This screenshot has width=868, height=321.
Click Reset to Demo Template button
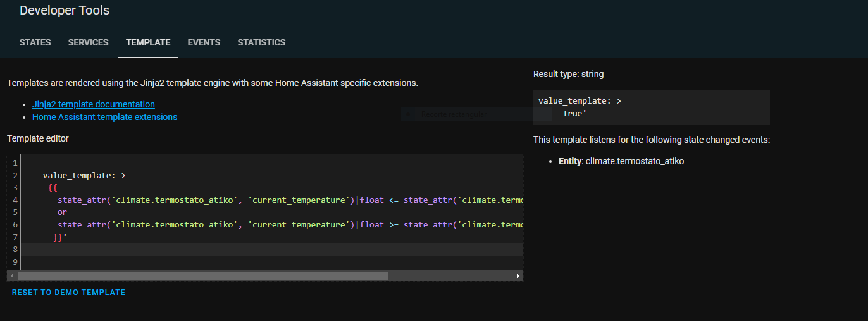[x=68, y=293]
